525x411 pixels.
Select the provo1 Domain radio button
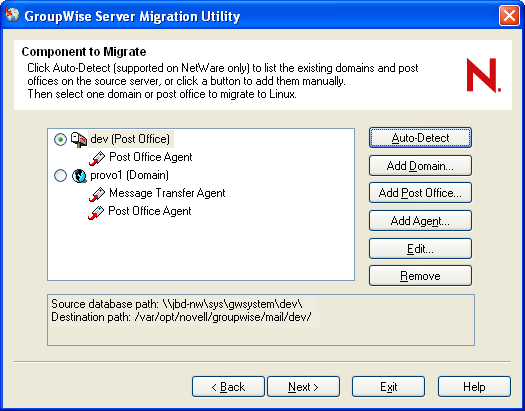60,175
